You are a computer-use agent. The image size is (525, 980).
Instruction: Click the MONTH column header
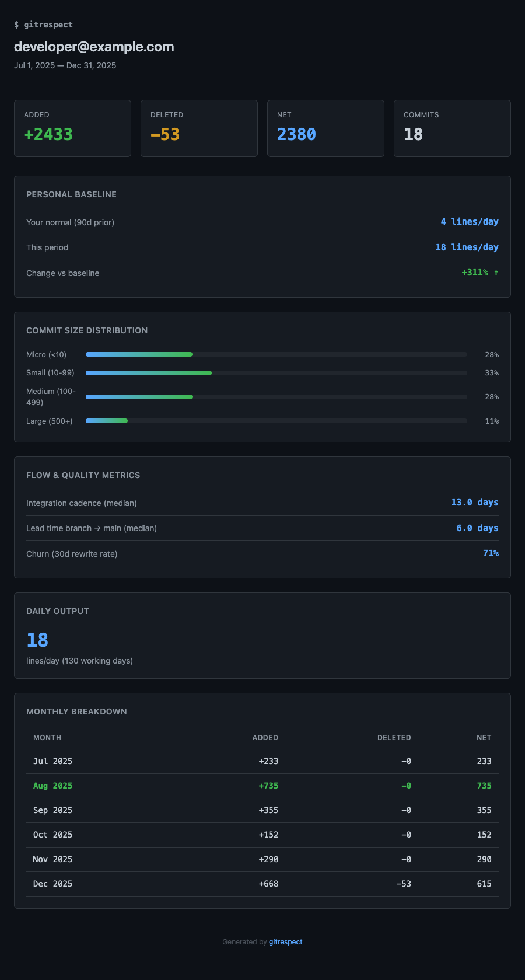(x=47, y=738)
